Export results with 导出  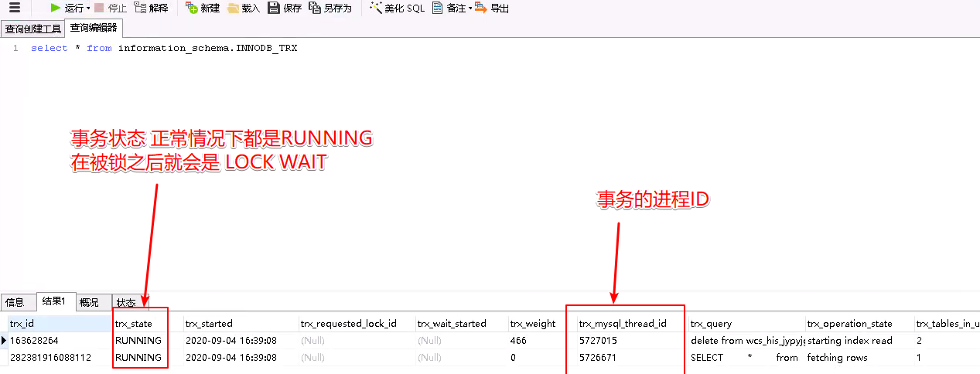pyautogui.click(x=481, y=8)
